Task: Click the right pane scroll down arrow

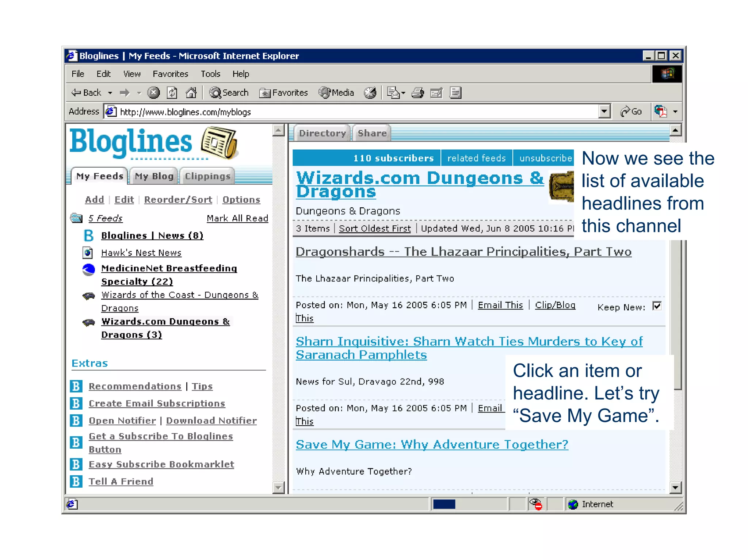Action: click(x=675, y=487)
